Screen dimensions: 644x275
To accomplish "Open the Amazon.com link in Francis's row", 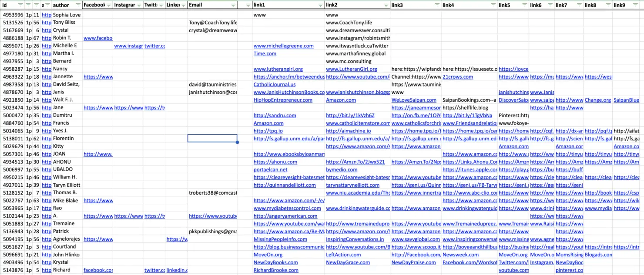I will (x=268, y=123).
